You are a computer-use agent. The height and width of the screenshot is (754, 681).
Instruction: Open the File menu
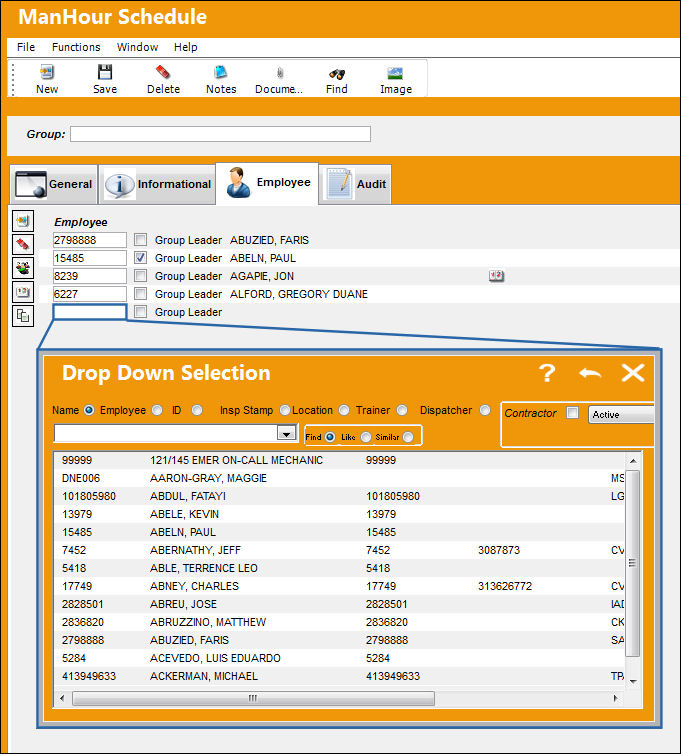click(26, 47)
